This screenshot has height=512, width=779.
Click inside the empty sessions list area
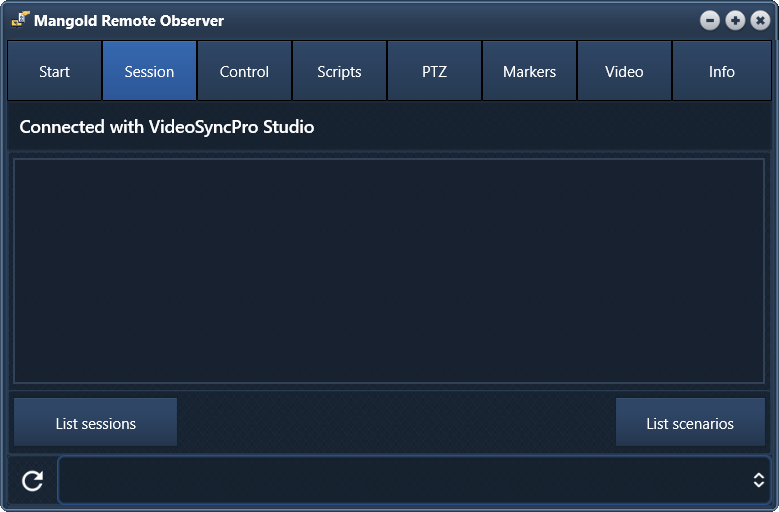389,271
